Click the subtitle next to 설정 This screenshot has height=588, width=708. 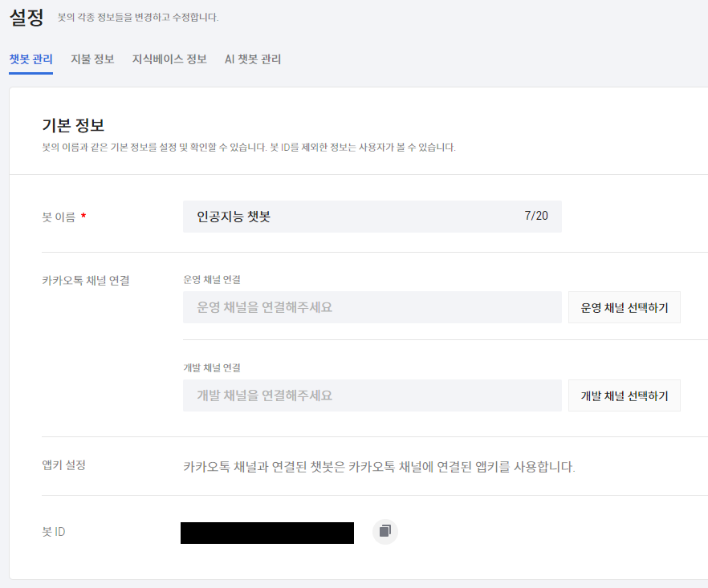[138, 17]
